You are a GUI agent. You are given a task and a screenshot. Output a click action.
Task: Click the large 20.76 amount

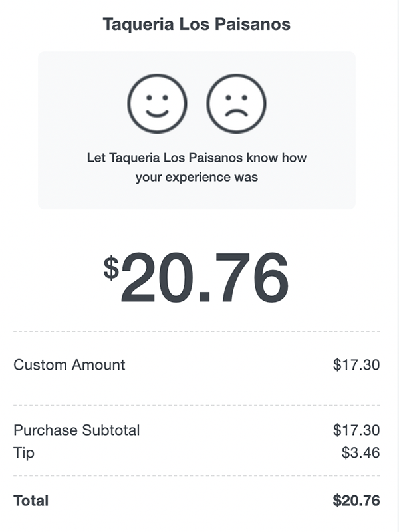(205, 277)
